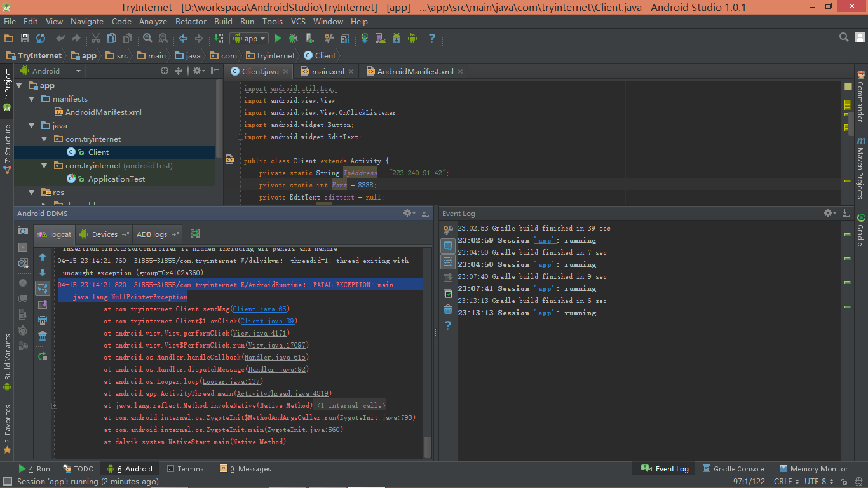
Task: Collapse the res folder node
Action: click(32, 193)
